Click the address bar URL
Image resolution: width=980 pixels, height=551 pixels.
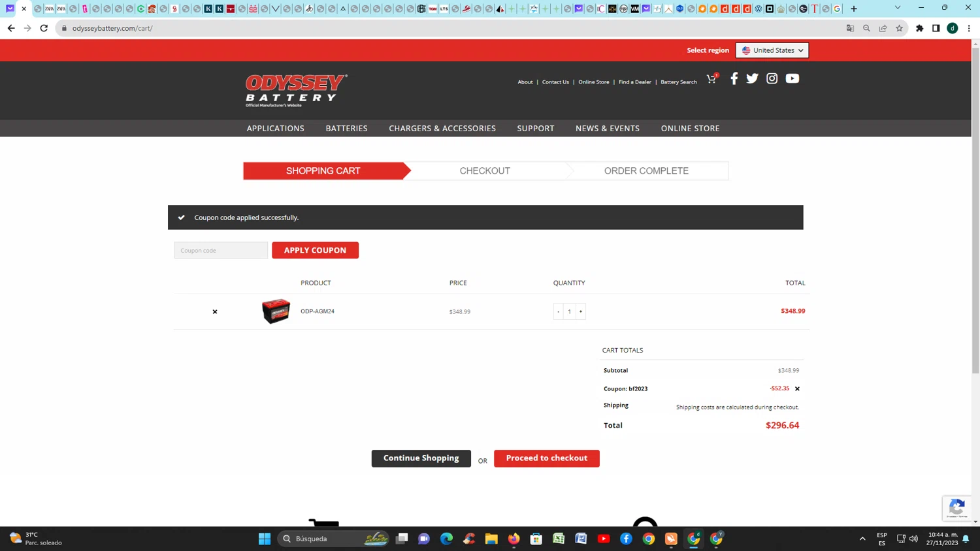click(x=112, y=28)
